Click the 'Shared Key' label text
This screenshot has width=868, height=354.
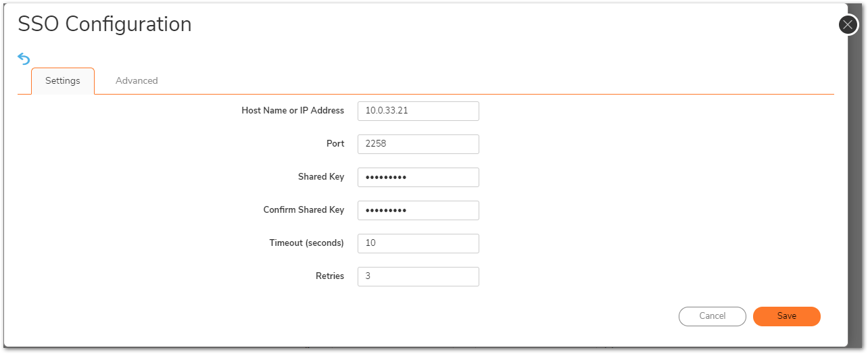[321, 177]
